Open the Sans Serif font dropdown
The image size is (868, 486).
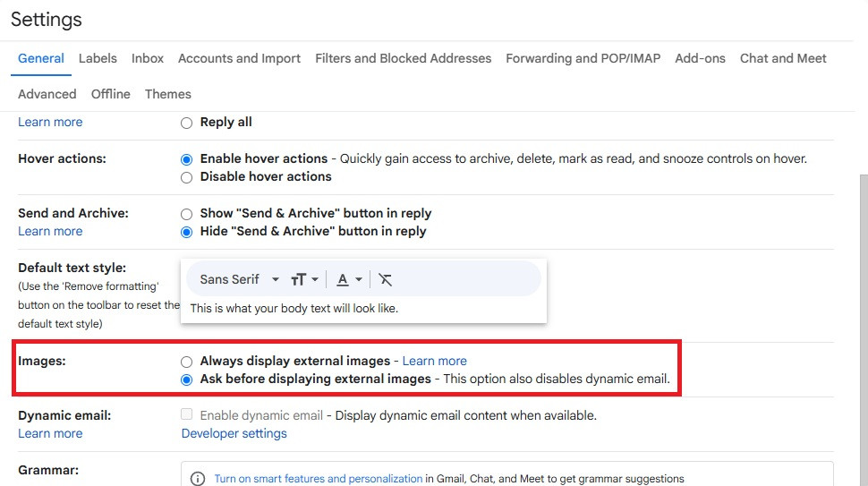pyautogui.click(x=239, y=279)
